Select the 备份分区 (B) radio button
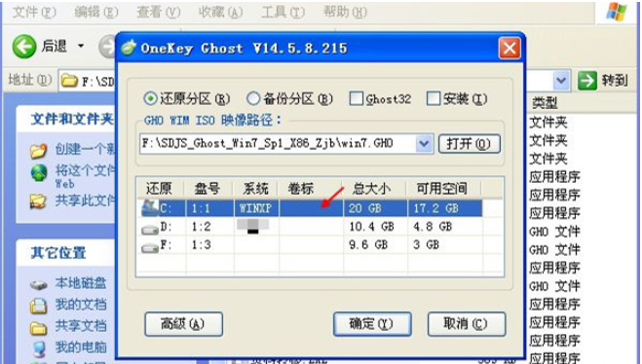Screen dimensions: 642x364 [253, 98]
